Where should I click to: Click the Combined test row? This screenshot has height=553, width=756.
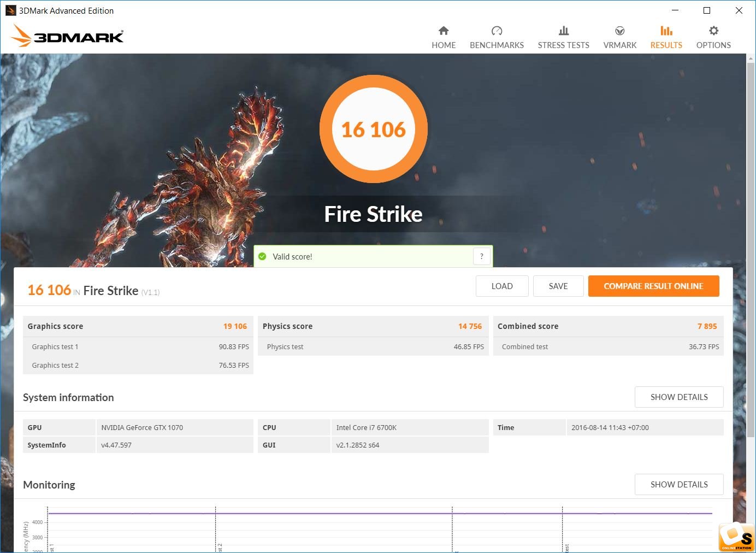tap(608, 346)
